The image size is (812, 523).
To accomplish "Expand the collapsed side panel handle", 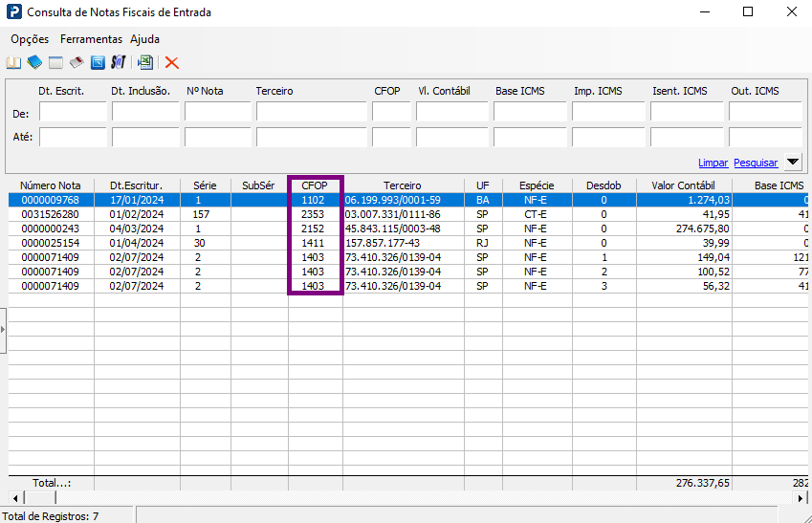I will (x=3, y=330).
